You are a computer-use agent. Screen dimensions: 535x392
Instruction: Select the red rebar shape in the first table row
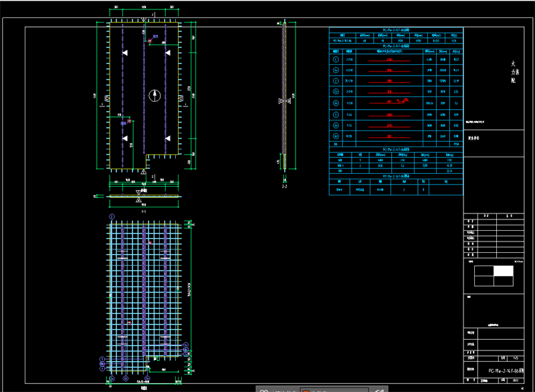click(x=389, y=60)
